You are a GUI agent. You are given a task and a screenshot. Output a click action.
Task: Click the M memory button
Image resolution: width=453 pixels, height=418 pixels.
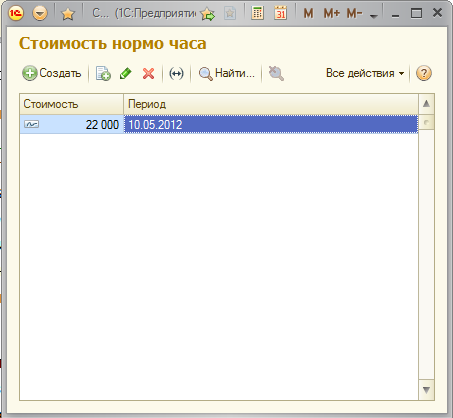point(308,13)
